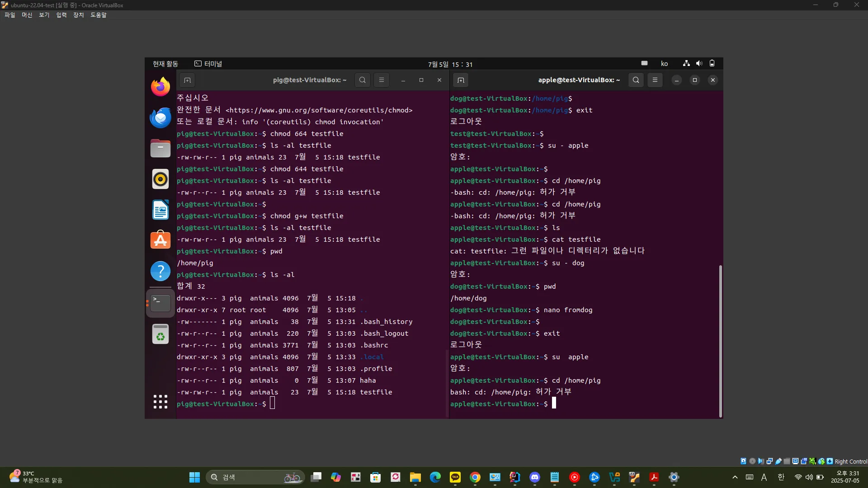The height and width of the screenshot is (488, 868).
Task: Open the keyboard icon in GNOME panel
Action: (x=645, y=63)
